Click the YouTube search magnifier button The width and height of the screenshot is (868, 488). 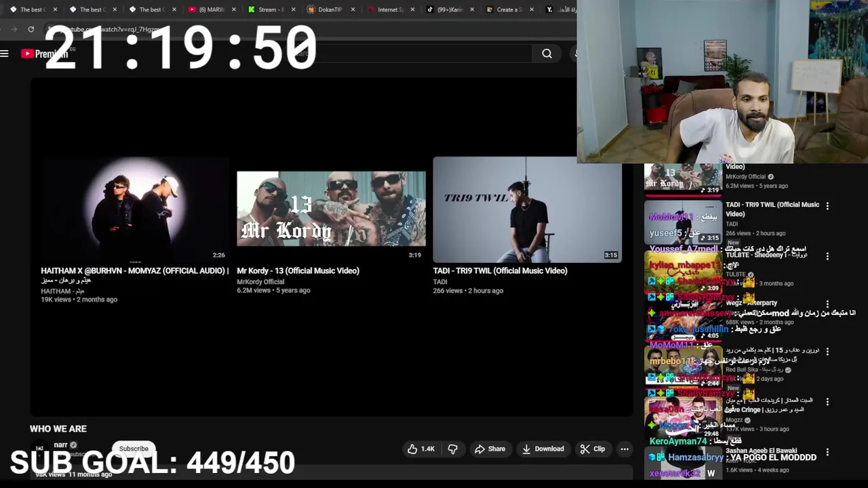[547, 54]
